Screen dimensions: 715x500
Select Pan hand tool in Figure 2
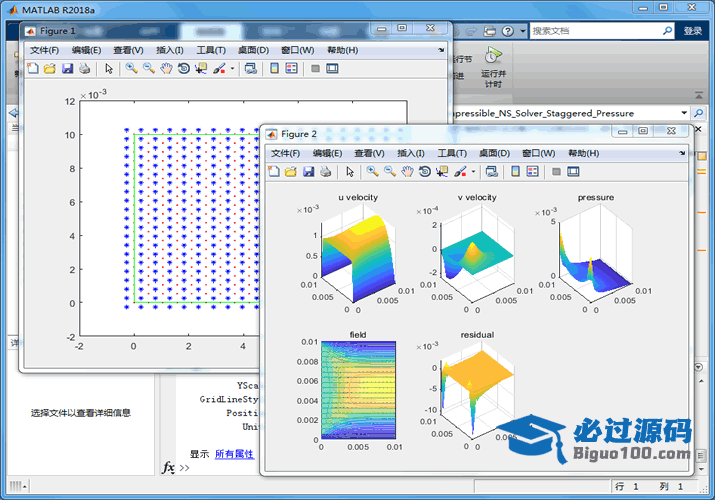(x=407, y=171)
